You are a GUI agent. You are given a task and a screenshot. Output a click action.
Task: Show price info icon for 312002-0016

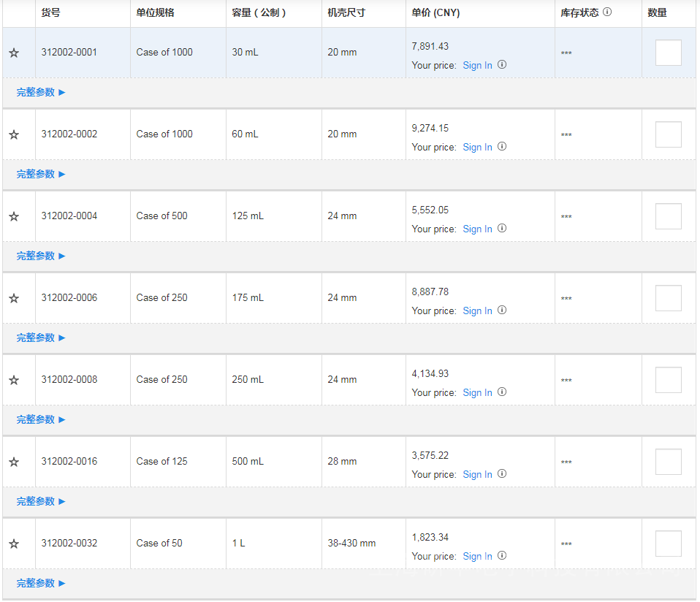click(502, 474)
